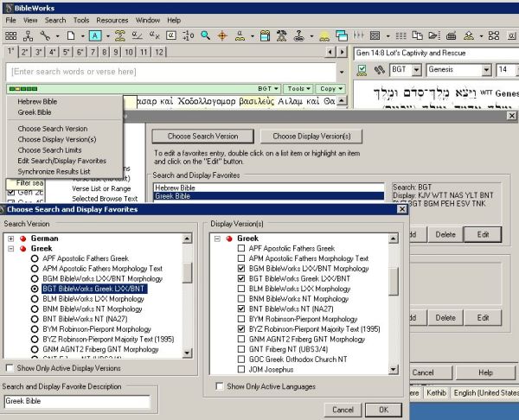Open the Resources menu
This screenshot has height=420, width=519.
pyautogui.click(x=112, y=20)
